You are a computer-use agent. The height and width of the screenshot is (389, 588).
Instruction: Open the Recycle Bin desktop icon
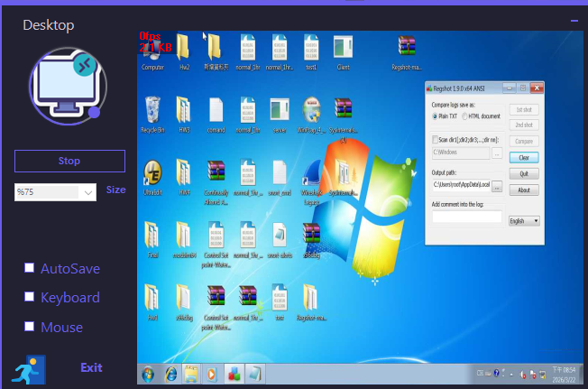pyautogui.click(x=152, y=111)
